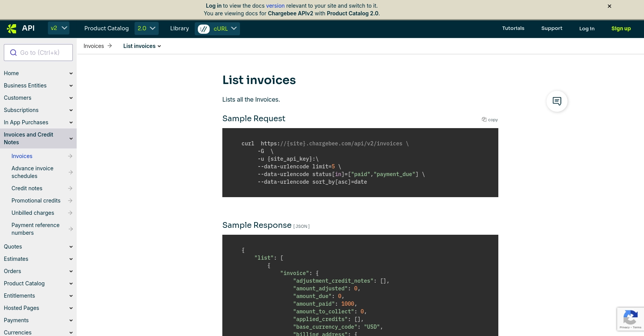Click arrow beside Unbilled charges
The width and height of the screenshot is (644, 336).
(70, 213)
